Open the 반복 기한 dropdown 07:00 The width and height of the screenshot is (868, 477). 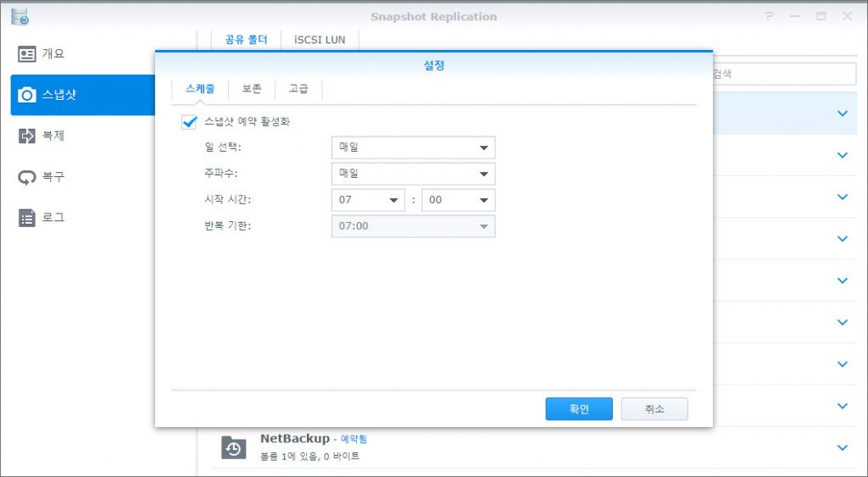pyautogui.click(x=413, y=226)
